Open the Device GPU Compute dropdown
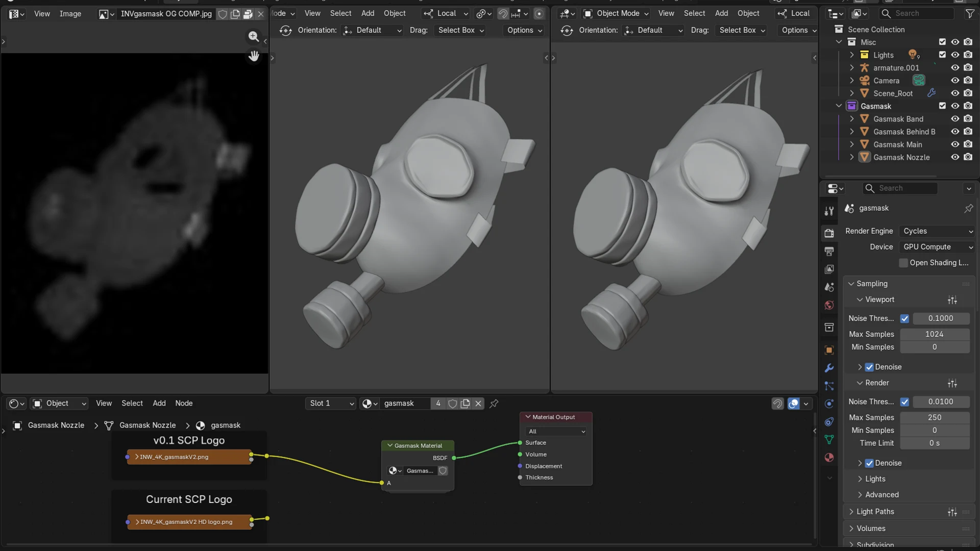This screenshot has height=551, width=980. pos(937,247)
